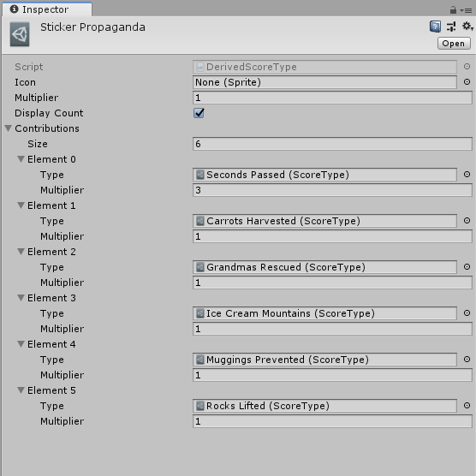The height and width of the screenshot is (476, 476).
Task: Open the help reference book icon
Action: (435, 27)
